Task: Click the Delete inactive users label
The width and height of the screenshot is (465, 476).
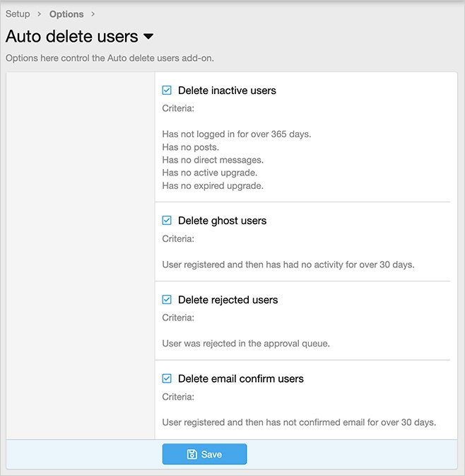Action: click(x=227, y=91)
